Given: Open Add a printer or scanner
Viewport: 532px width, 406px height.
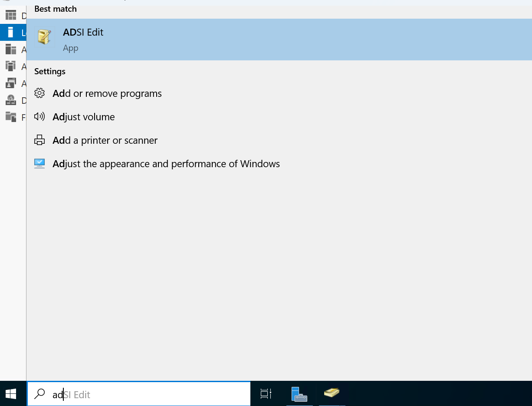Looking at the screenshot, I should (279, 140).
